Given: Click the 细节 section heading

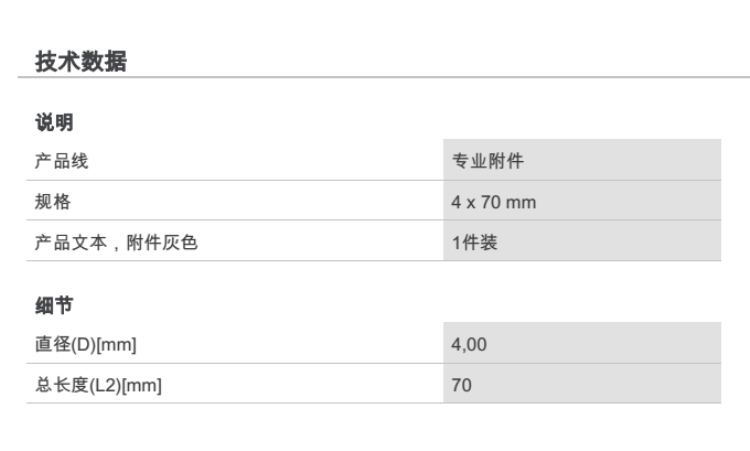Looking at the screenshot, I should 55,305.
